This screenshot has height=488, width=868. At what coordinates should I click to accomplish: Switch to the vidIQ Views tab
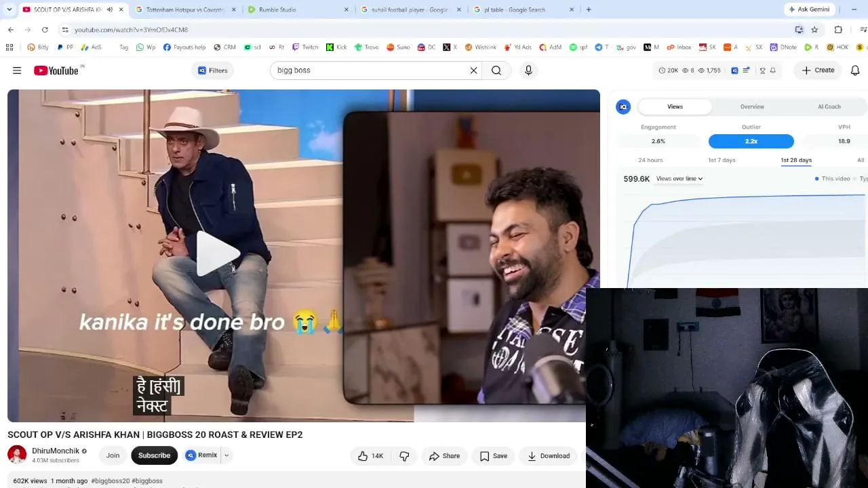coord(675,106)
